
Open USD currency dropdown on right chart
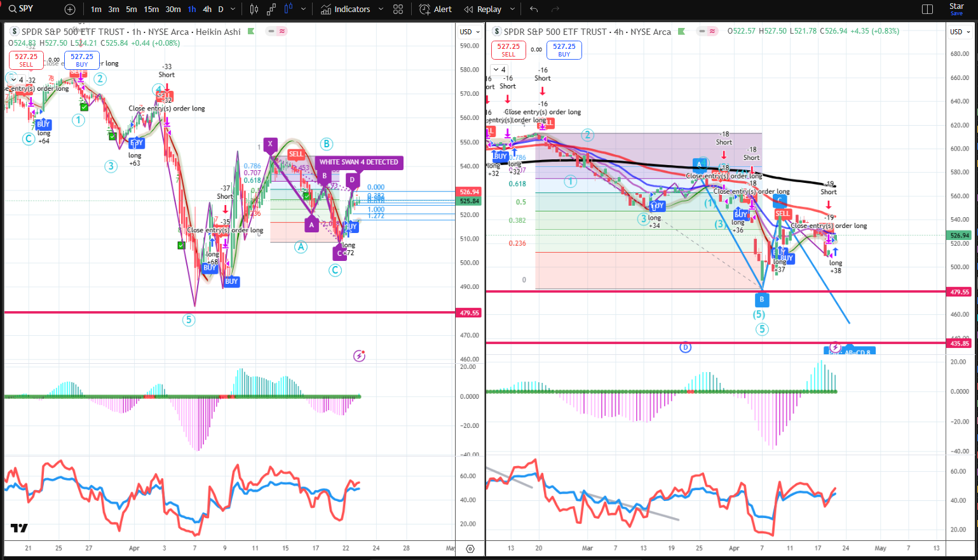click(960, 32)
